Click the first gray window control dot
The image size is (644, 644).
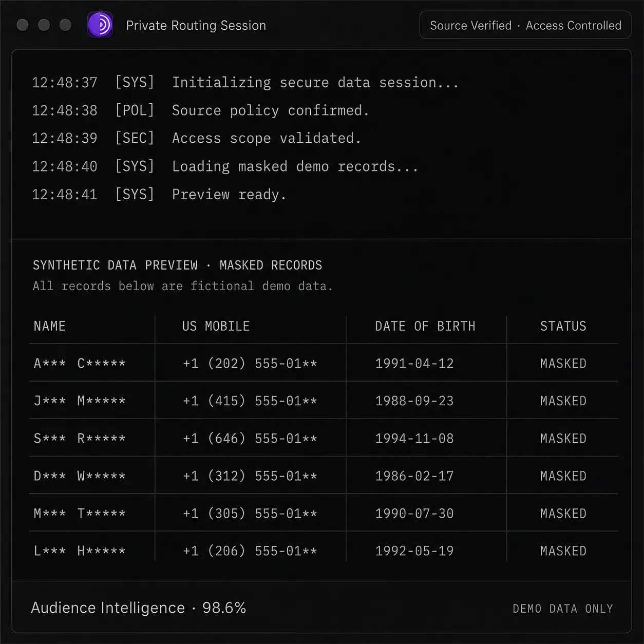pyautogui.click(x=23, y=25)
